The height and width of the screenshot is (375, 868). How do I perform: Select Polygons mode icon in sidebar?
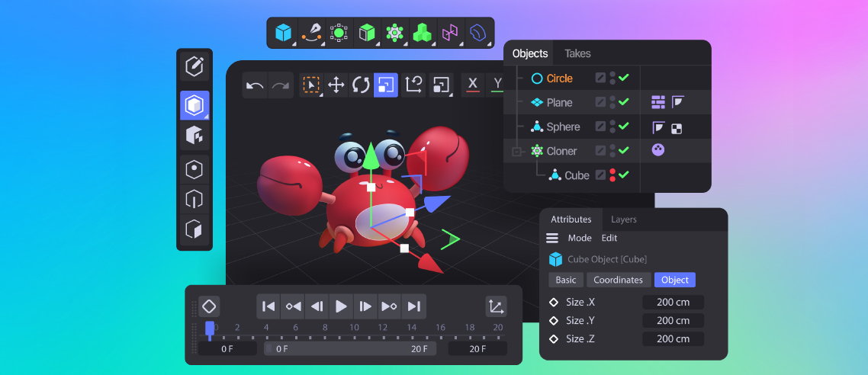(x=194, y=229)
